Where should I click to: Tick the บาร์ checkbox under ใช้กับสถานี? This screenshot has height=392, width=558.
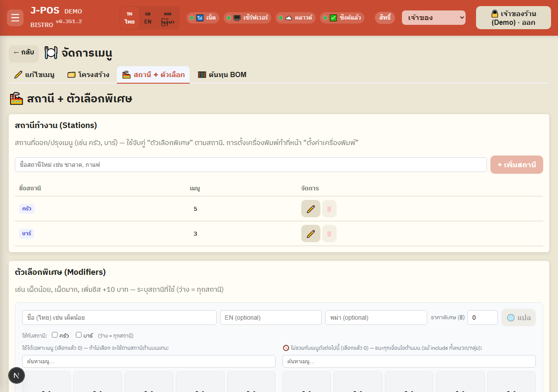click(x=79, y=335)
